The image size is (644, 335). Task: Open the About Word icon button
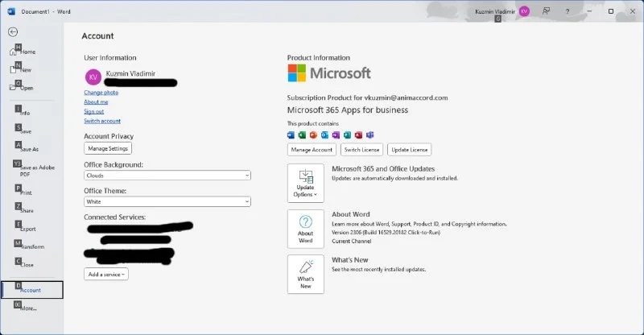pos(306,229)
